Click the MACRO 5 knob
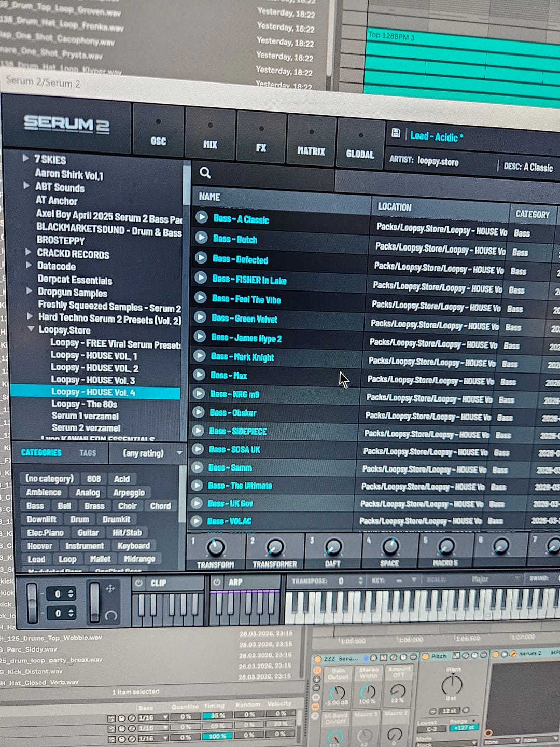This screenshot has width=560, height=747. tap(446, 546)
